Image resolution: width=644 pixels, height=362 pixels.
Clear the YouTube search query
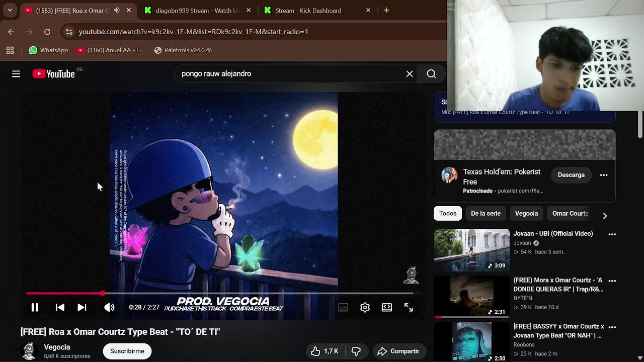click(x=410, y=74)
